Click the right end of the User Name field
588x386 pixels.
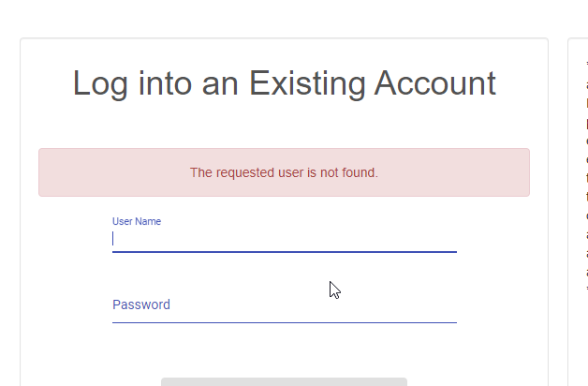click(448, 239)
